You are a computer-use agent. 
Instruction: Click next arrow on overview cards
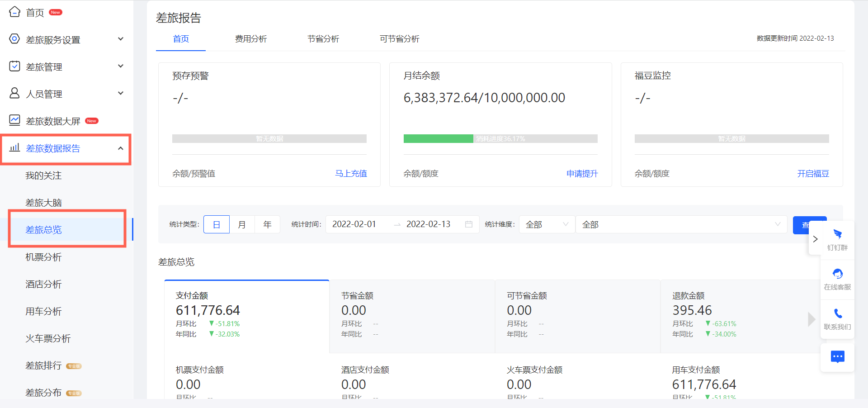coord(811,319)
